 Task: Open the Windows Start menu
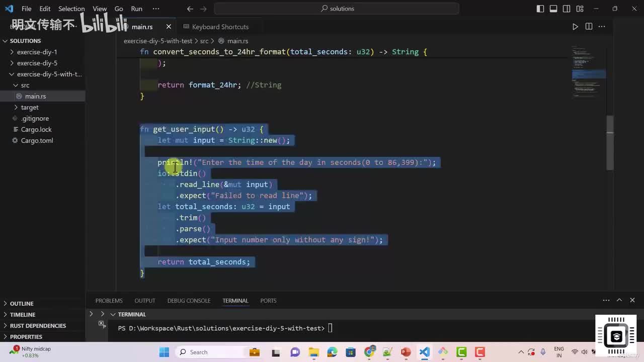click(164, 352)
